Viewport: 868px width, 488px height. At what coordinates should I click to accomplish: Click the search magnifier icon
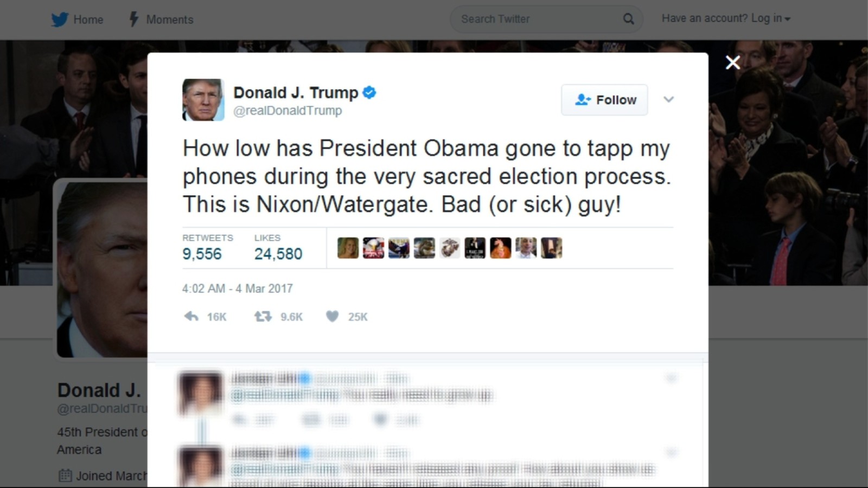(x=628, y=19)
